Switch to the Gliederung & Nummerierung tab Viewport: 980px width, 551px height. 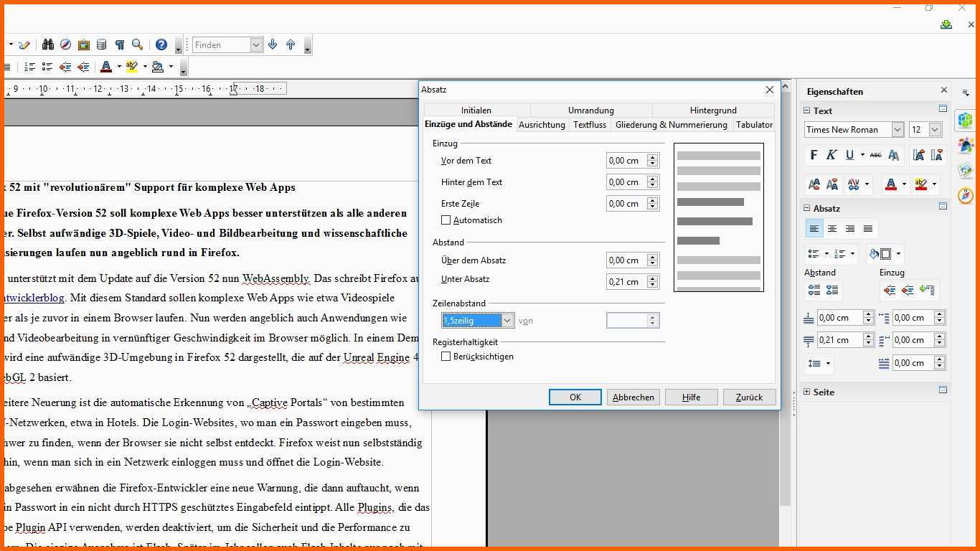(x=672, y=125)
